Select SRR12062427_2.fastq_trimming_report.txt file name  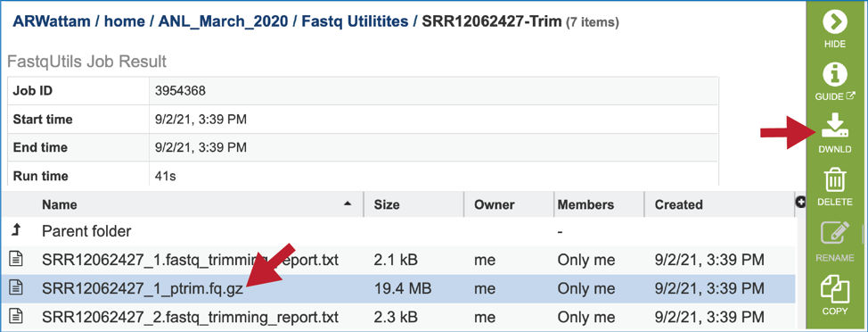(190, 318)
